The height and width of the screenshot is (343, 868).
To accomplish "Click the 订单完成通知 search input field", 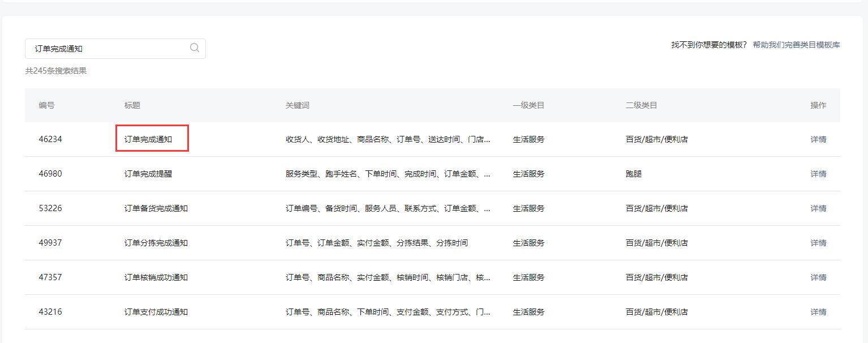I will 108,49.
